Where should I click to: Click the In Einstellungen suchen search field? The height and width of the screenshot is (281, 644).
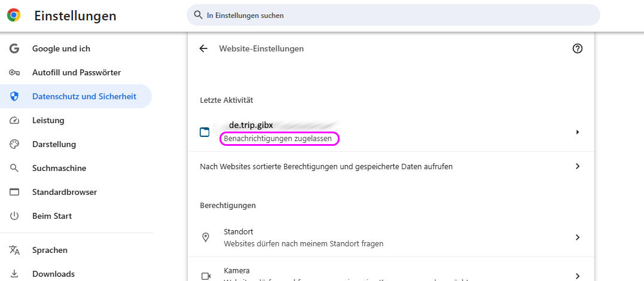(395, 16)
